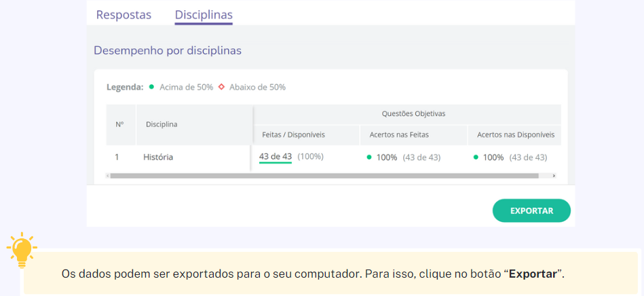Switch to the Respostas tab

point(124,15)
